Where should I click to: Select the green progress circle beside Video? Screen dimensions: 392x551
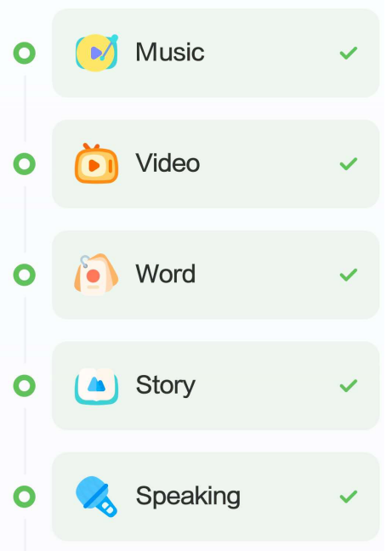[25, 164]
